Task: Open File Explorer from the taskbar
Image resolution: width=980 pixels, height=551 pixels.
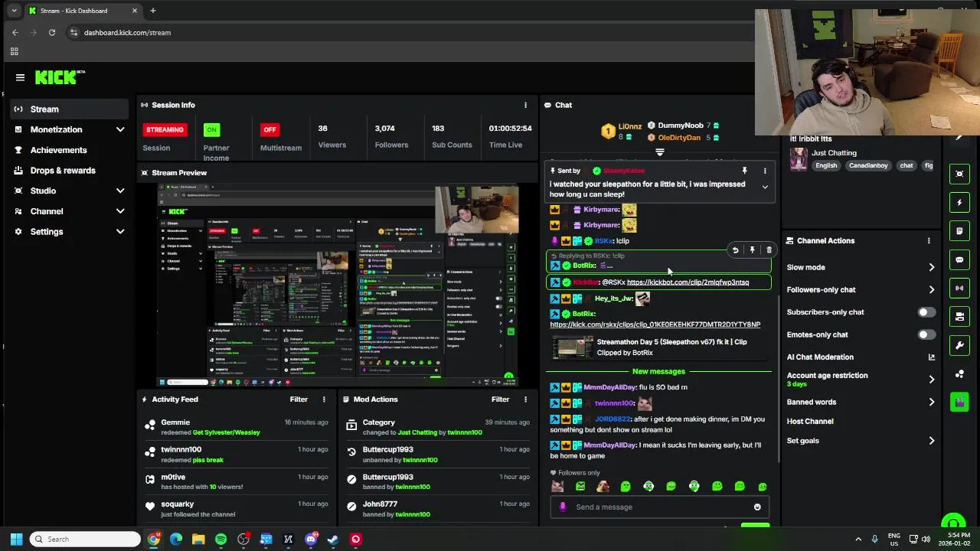Action: click(x=198, y=540)
